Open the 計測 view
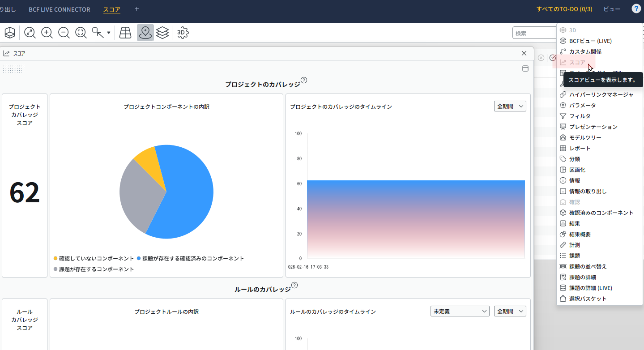Viewport: 644px width, 350px height. tap(600, 245)
